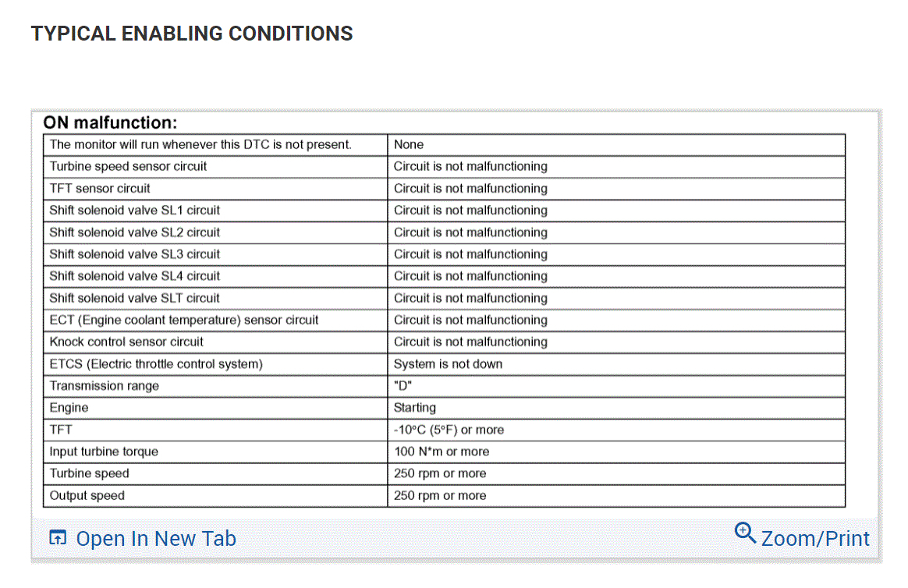908x588 pixels.
Task: Click the -10°C (5°F) or more value
Action: (x=449, y=430)
